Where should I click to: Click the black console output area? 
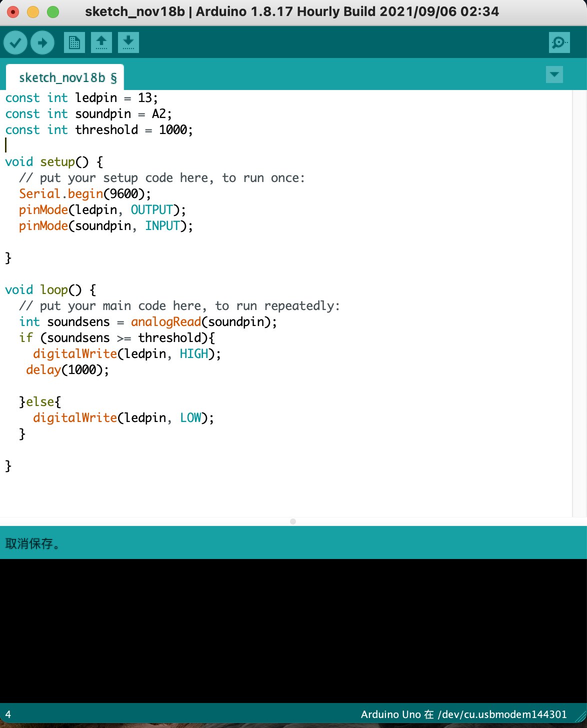[293, 631]
